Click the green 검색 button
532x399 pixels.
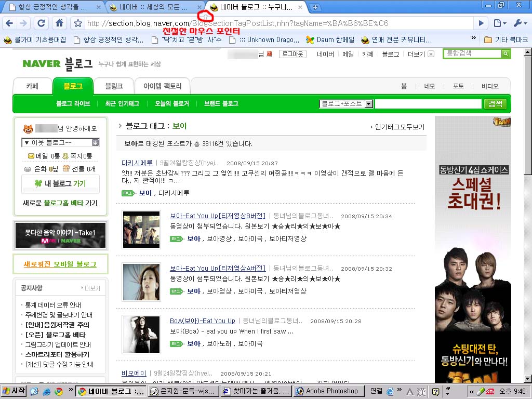pyautogui.click(x=495, y=104)
